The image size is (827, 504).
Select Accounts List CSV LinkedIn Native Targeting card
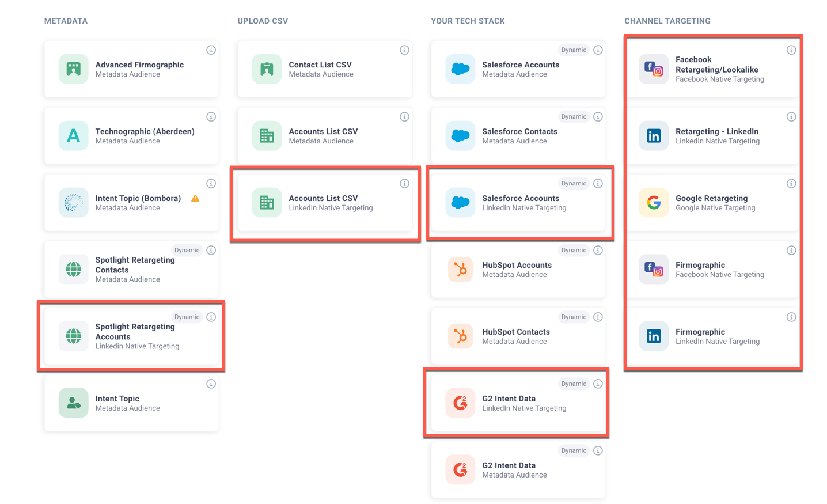coord(325,203)
